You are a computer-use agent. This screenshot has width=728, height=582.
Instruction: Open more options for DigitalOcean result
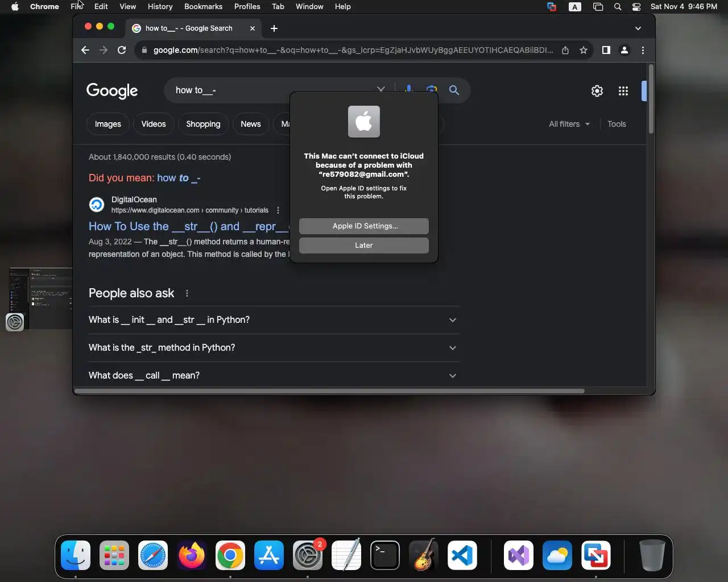(x=278, y=210)
